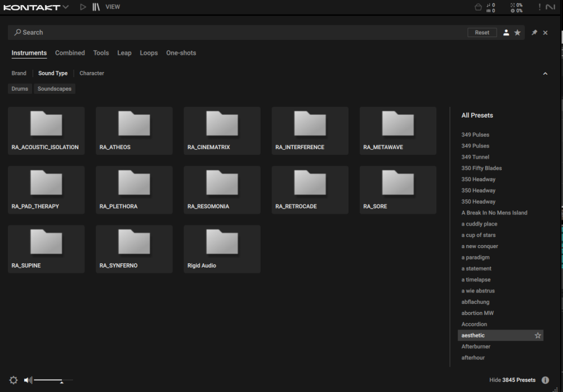Open the RA_ACOUSTIC_ISOLATION folder

coord(46,131)
